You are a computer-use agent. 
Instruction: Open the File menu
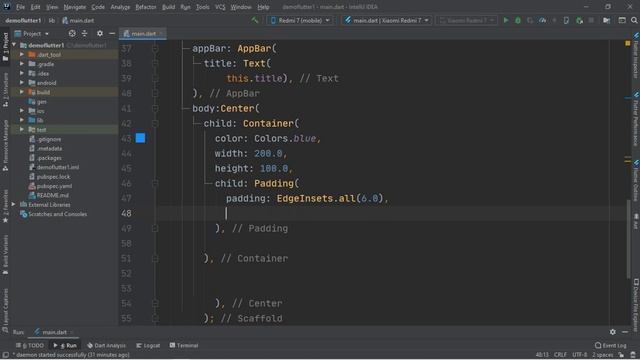(20, 7)
